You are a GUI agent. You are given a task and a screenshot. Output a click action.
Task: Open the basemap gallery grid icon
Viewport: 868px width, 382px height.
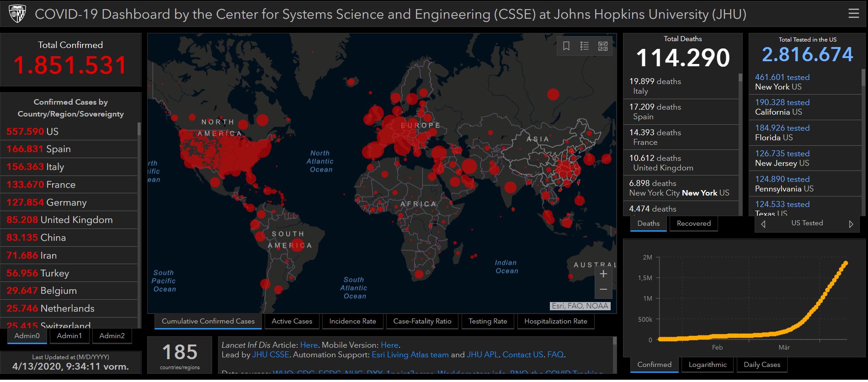[x=603, y=46]
